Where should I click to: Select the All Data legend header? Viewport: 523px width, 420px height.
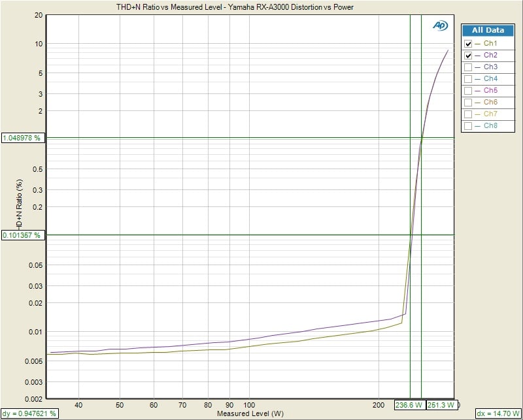(488, 30)
